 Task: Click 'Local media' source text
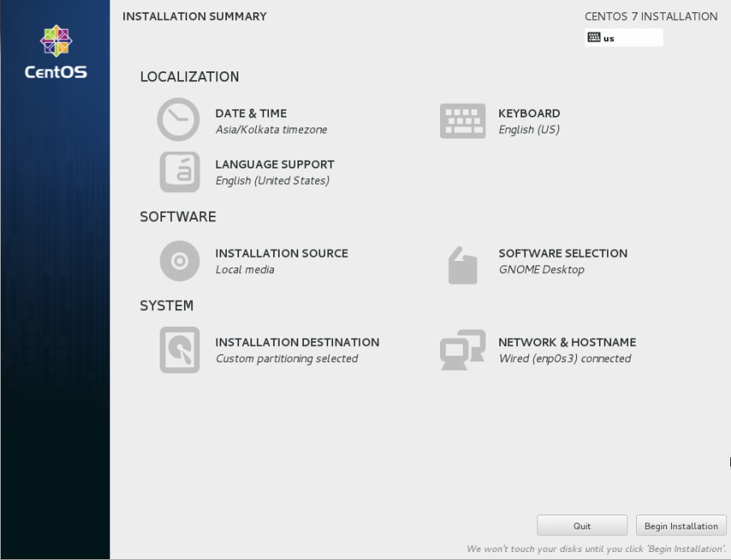(245, 270)
